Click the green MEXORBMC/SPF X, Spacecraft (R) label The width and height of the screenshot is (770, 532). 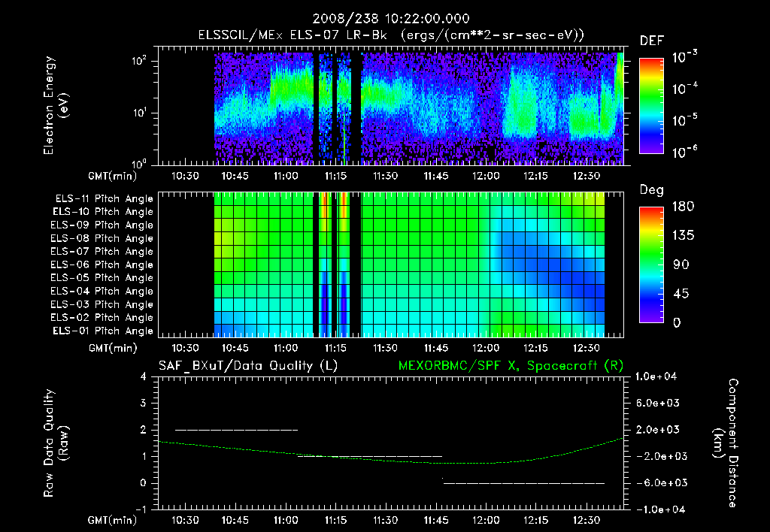click(x=511, y=366)
